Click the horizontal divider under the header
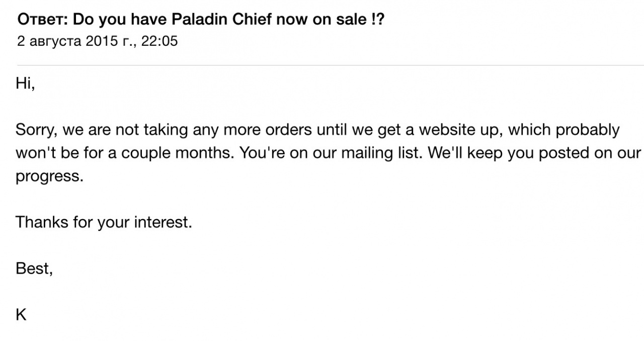The width and height of the screenshot is (644, 341). [331, 65]
